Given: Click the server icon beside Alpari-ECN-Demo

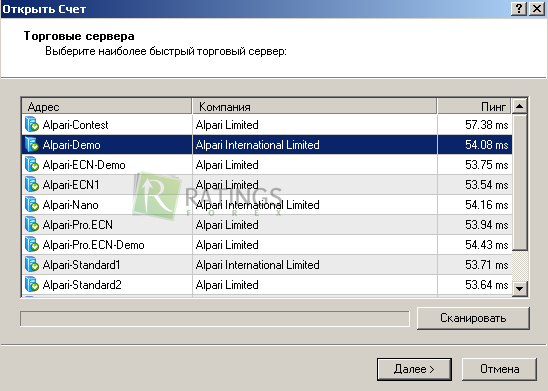Looking at the screenshot, I should [x=32, y=165].
